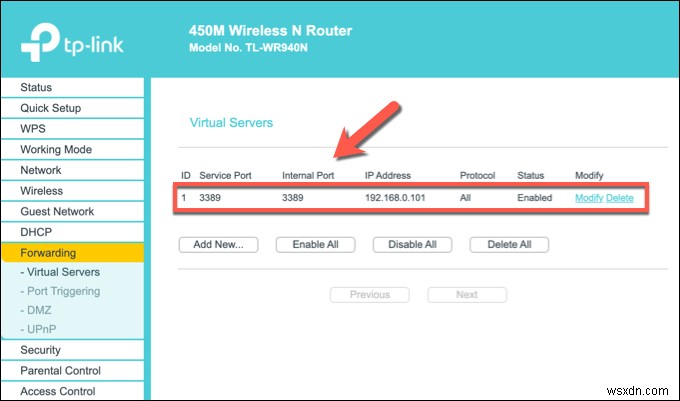Open the DMZ submenu item
The image size is (680, 401).
pos(36,310)
